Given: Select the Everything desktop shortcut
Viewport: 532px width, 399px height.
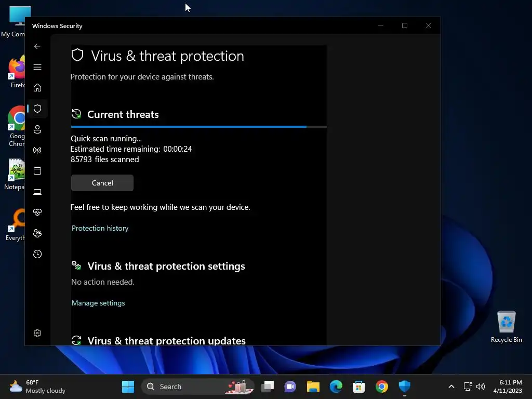Looking at the screenshot, I should pos(15,225).
